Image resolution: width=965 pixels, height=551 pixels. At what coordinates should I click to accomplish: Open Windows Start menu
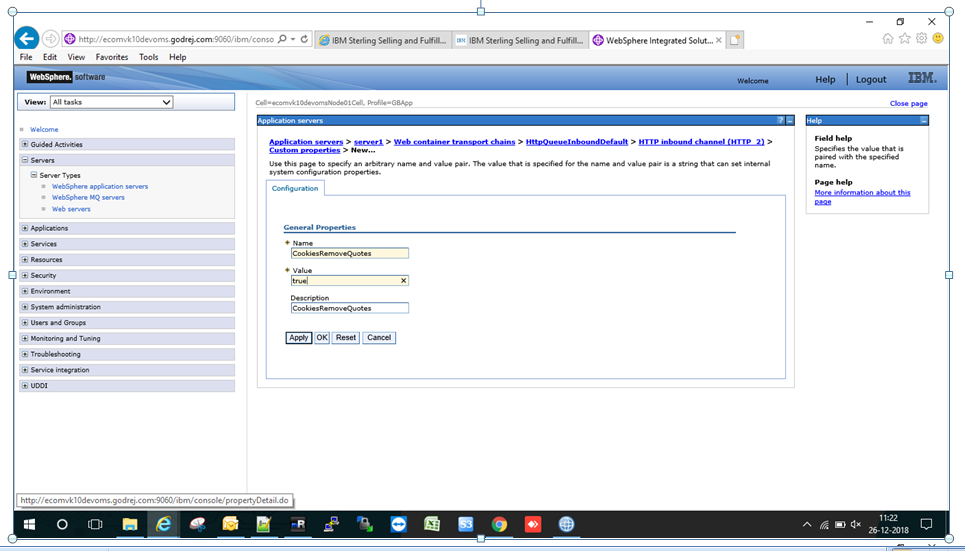pos(29,525)
